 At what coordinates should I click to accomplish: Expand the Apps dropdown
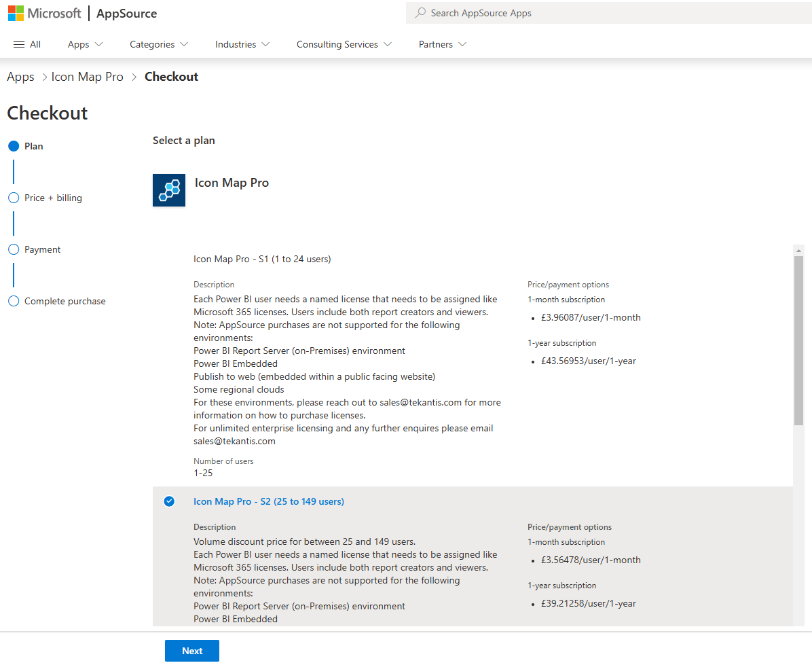[x=85, y=44]
